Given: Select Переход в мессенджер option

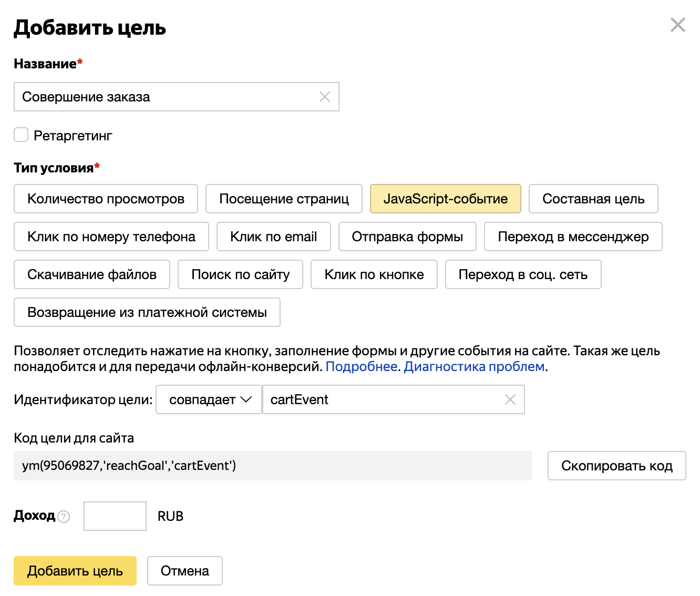Looking at the screenshot, I should click(x=573, y=237).
